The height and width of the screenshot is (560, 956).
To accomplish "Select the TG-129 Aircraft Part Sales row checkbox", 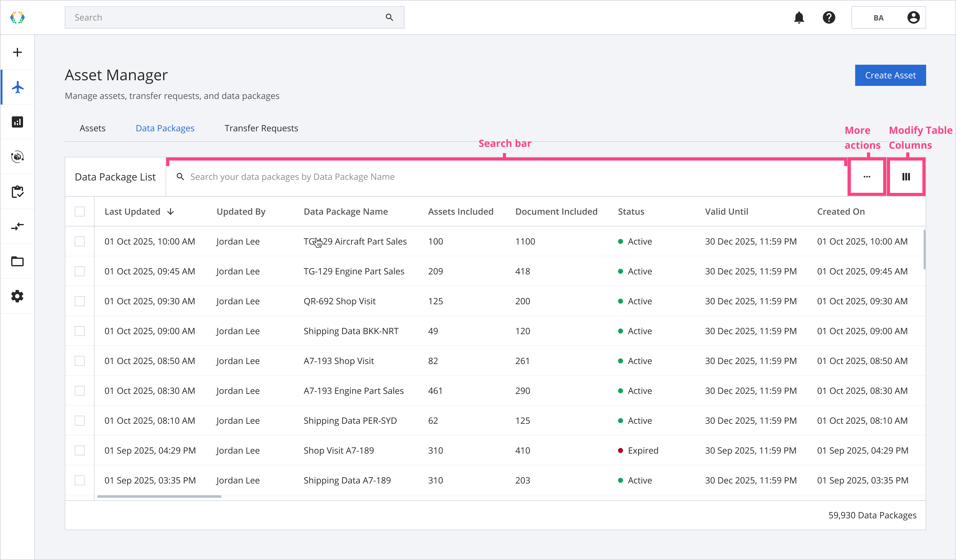I will [80, 241].
